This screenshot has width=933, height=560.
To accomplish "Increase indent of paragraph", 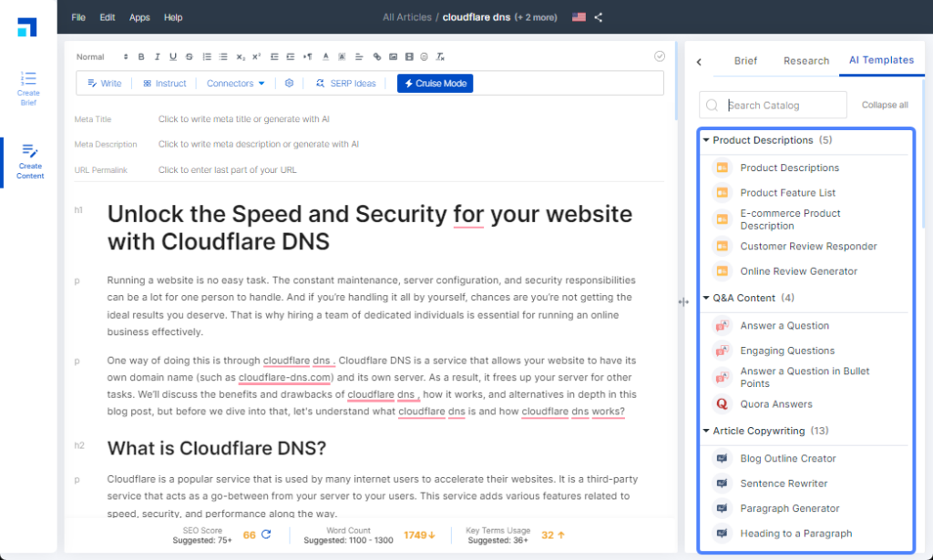I will pyautogui.click(x=291, y=57).
